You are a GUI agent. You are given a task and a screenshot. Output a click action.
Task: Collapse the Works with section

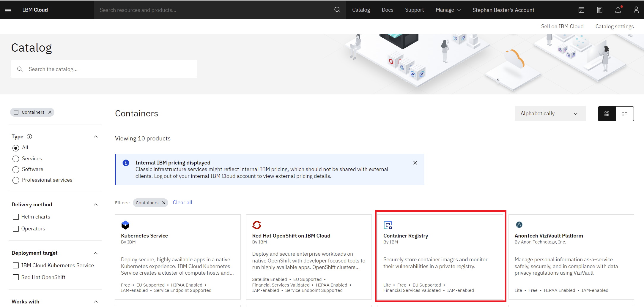pos(96,302)
